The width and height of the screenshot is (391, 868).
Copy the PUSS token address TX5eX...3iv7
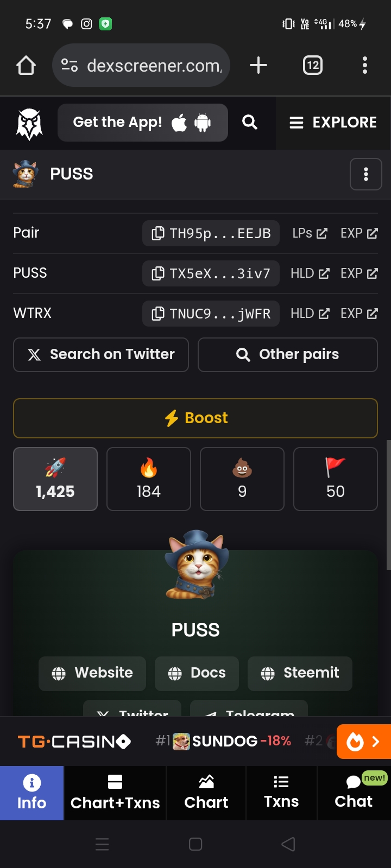(211, 273)
